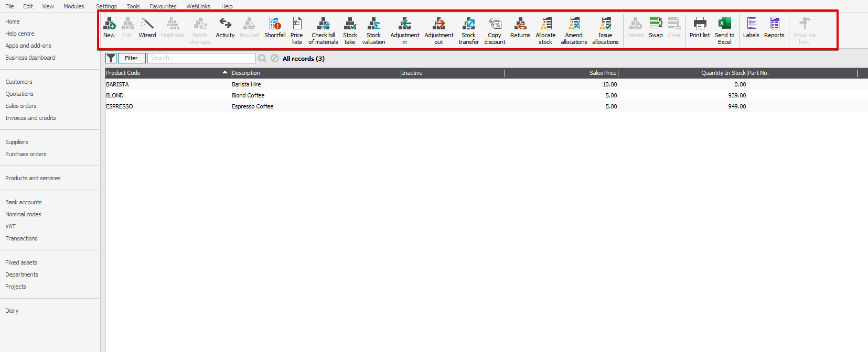The image size is (868, 352).
Task: Record an Adjustment in
Action: (405, 30)
